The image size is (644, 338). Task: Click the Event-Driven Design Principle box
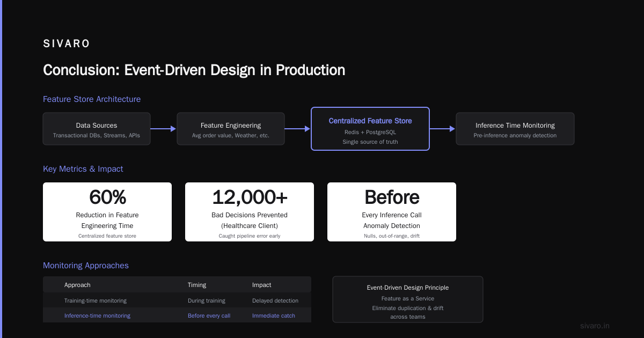[408, 299]
